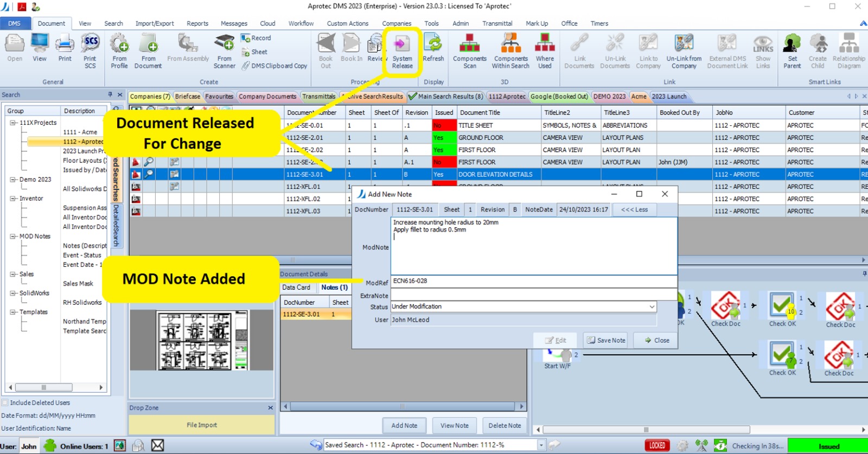
Task: Close the Drop Zone panel
Action: 270,408
